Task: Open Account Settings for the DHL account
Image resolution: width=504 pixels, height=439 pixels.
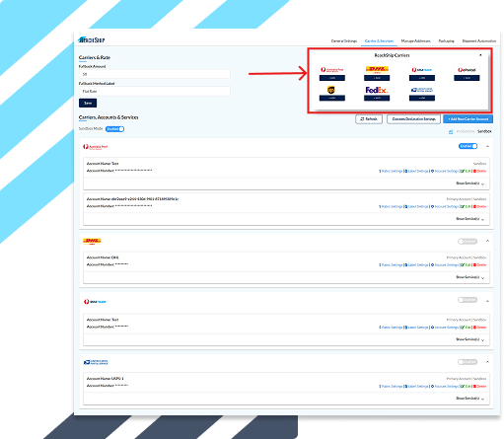Action: [x=445, y=265]
